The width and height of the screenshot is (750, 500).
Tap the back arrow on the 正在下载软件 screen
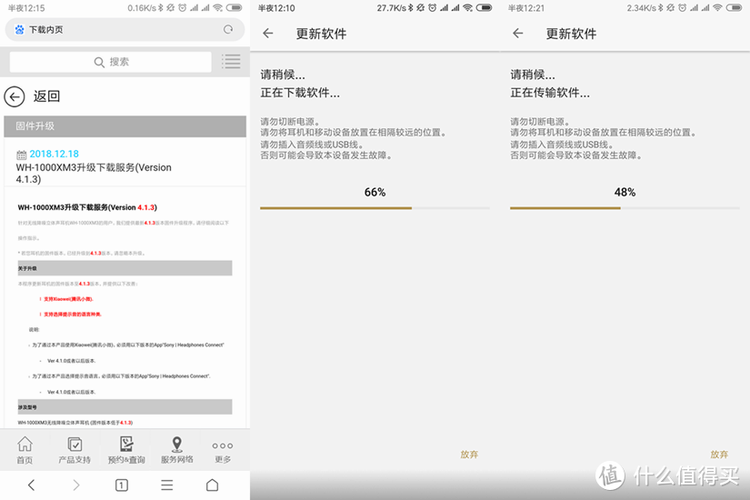pyautogui.click(x=268, y=33)
